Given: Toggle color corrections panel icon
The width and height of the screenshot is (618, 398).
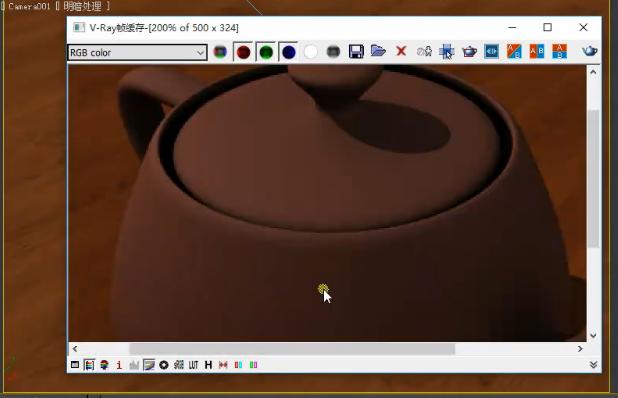Looking at the screenshot, I should (x=89, y=365).
